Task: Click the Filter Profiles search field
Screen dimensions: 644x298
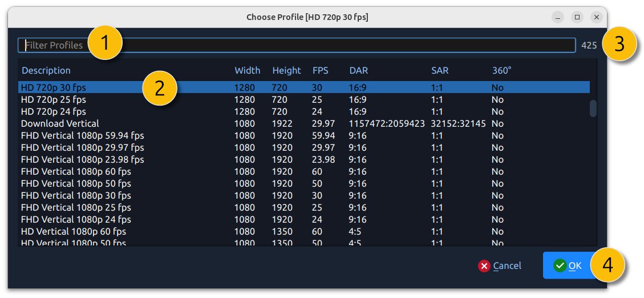Action: coord(342,45)
